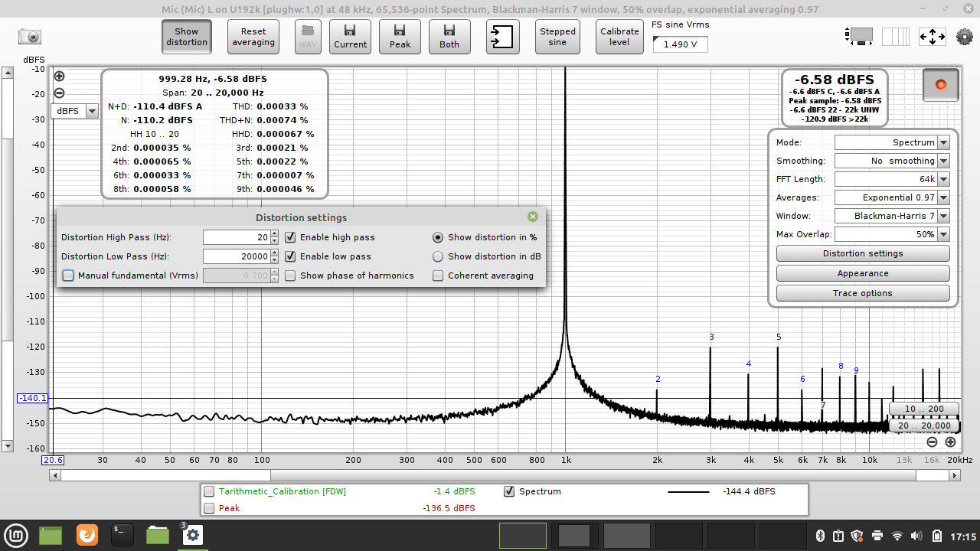Capture graph image with camera icon

pos(30,37)
